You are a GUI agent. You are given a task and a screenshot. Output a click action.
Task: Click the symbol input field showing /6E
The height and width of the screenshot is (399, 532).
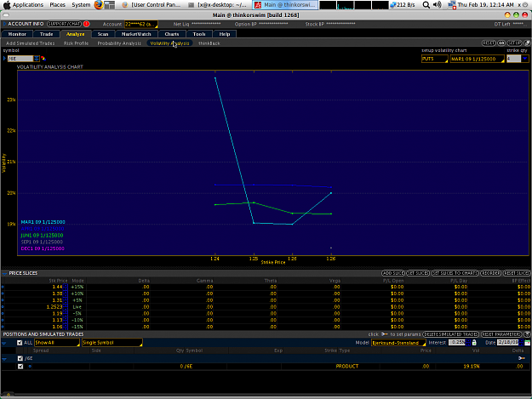pos(20,59)
